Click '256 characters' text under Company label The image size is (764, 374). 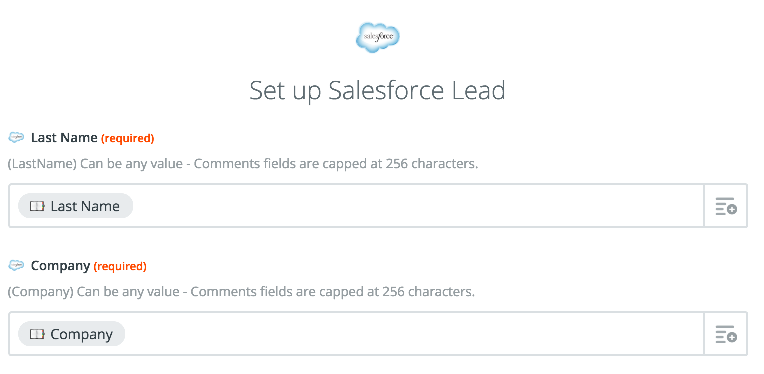(428, 292)
